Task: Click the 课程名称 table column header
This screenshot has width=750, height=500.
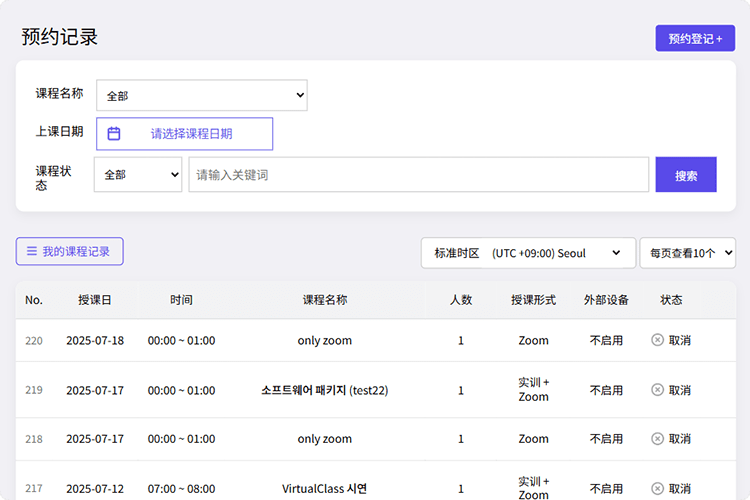Action: [x=325, y=300]
